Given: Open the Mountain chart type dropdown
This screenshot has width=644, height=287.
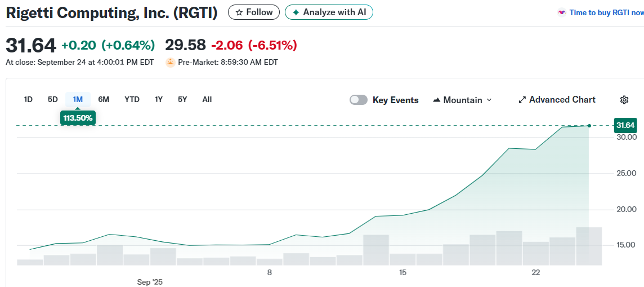Looking at the screenshot, I should pyautogui.click(x=463, y=100).
